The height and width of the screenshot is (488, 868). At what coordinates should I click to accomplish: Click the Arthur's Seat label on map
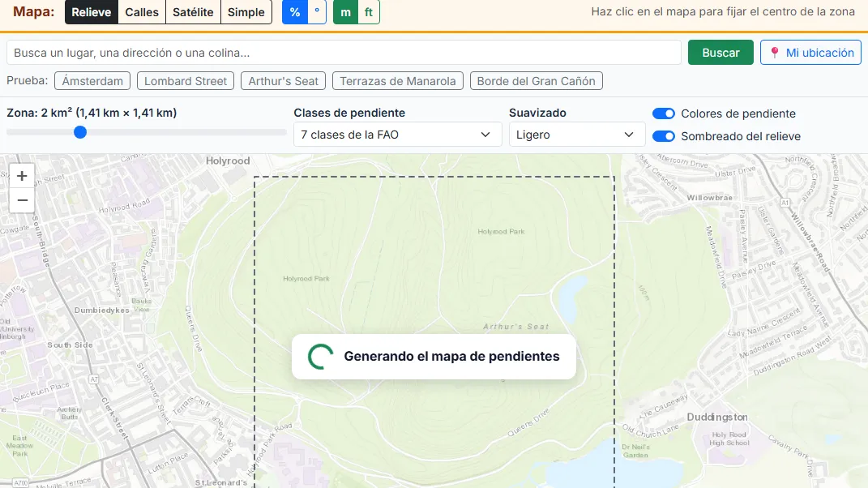pyautogui.click(x=516, y=327)
